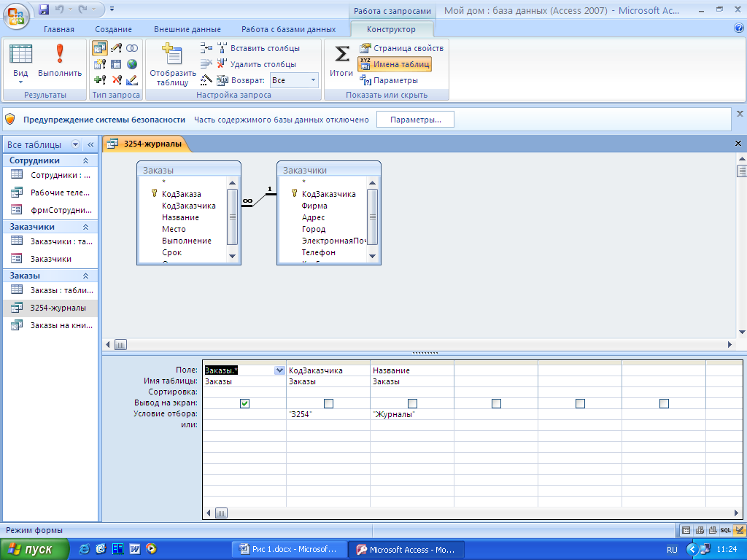
Task: Select the 3254-журналы document tab
Action: pos(147,144)
